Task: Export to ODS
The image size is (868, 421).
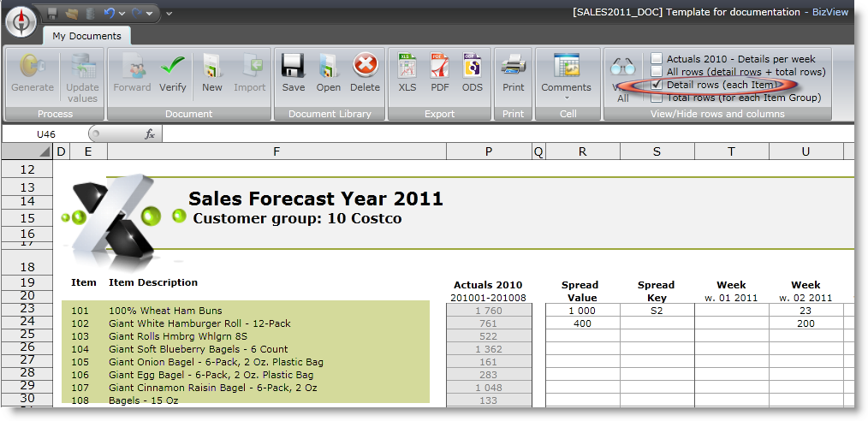Action: (473, 73)
